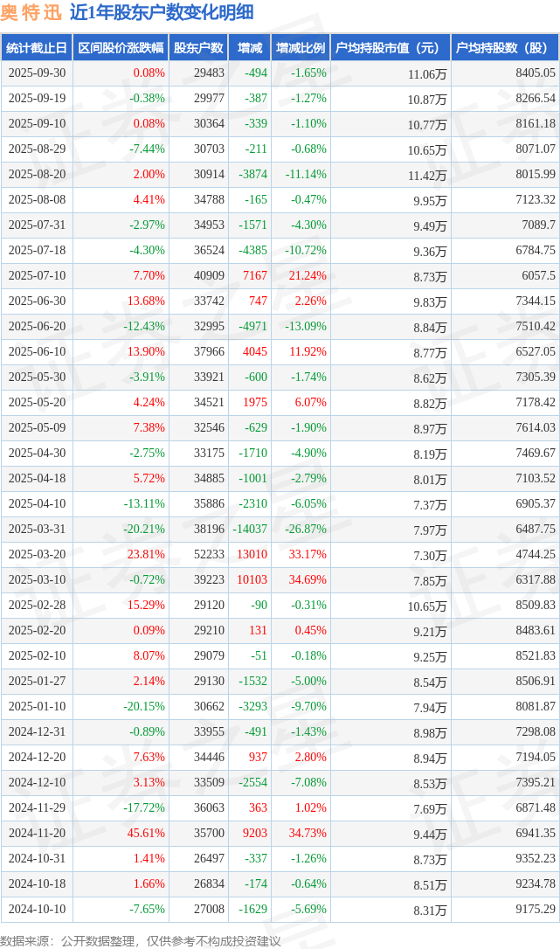Viewport: 560px width, 949px height.
Task: Select the -14037 decrease cell
Action: 249,529
